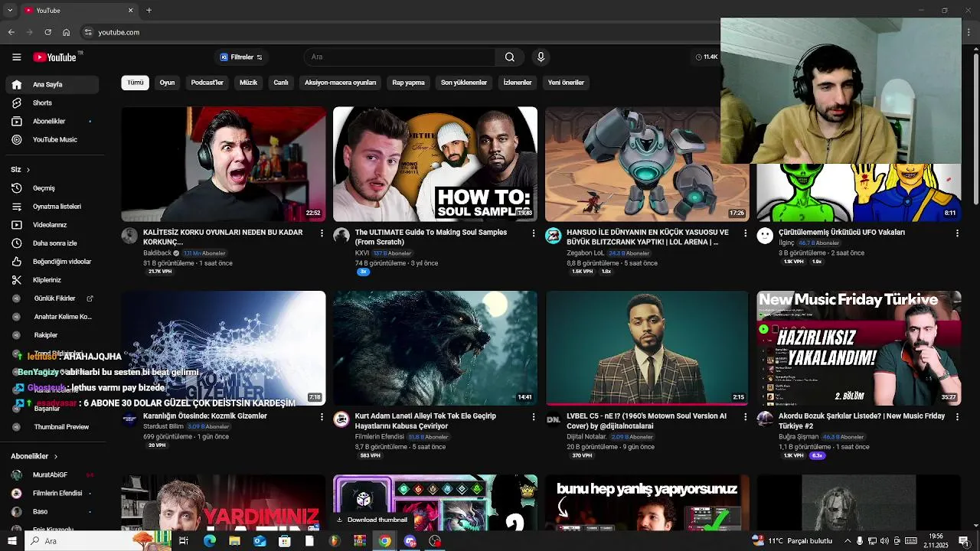Screen dimensions: 980x551
Task: Reload the page with refresh icon
Action: tap(47, 32)
